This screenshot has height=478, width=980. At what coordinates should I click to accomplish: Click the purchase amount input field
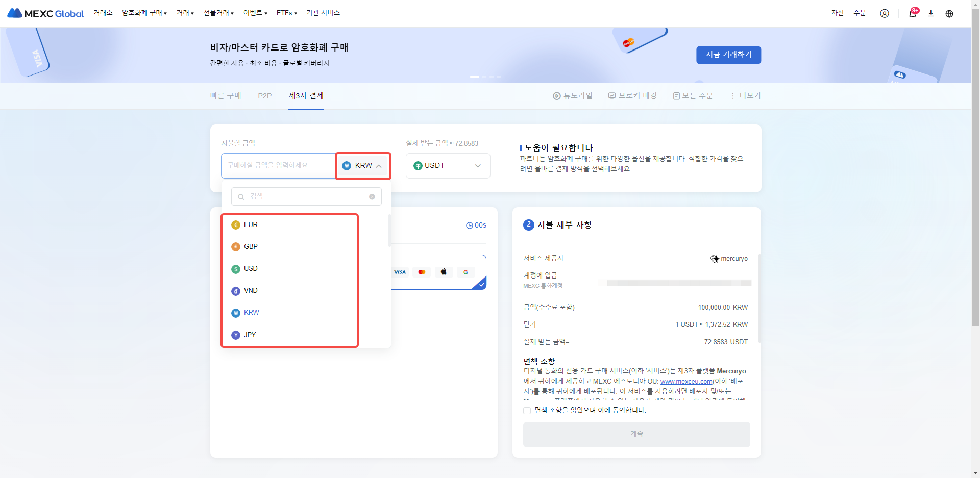coord(278,166)
